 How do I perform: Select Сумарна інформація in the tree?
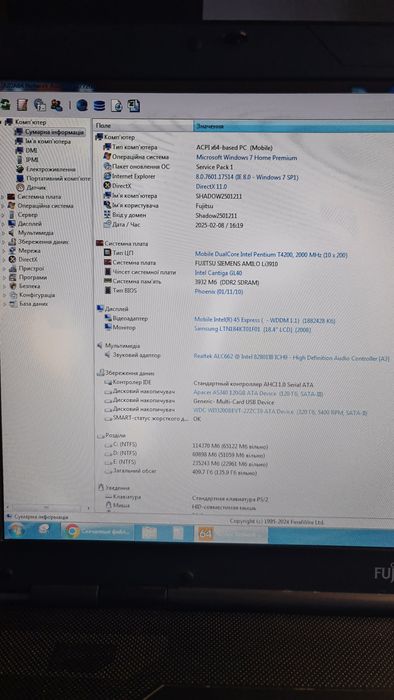[54, 132]
